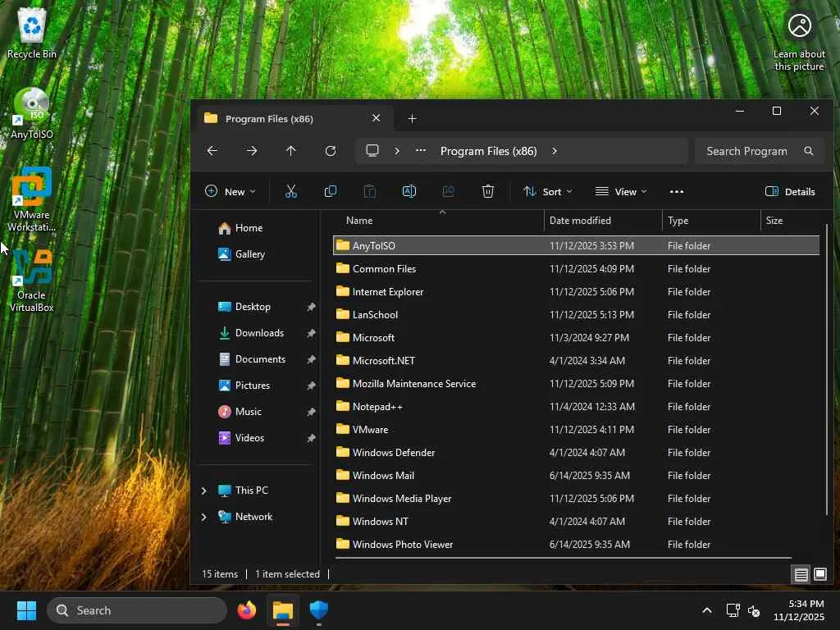The width and height of the screenshot is (840, 630).
Task: Click the muted volume tray icon
Action: 754,610
